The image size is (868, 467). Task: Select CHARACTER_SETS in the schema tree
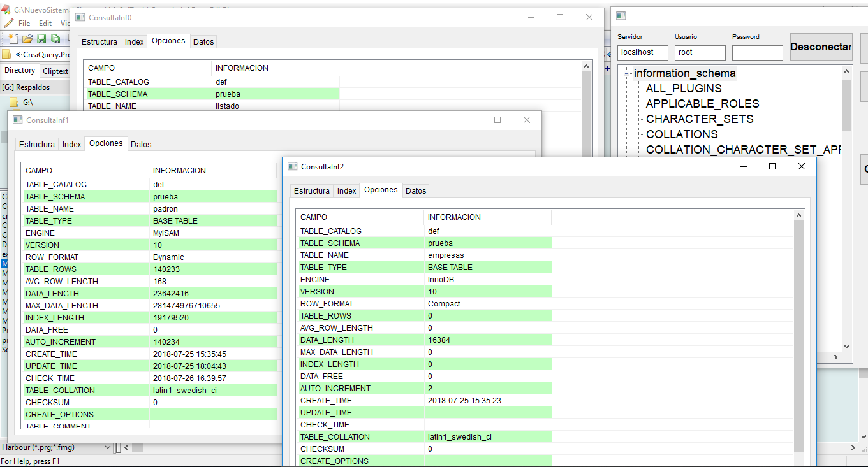(x=699, y=119)
